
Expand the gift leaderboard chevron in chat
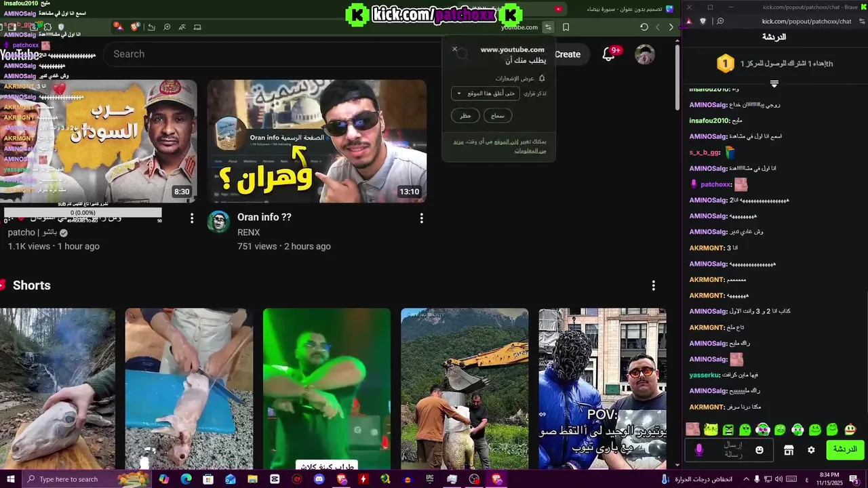[x=774, y=84]
